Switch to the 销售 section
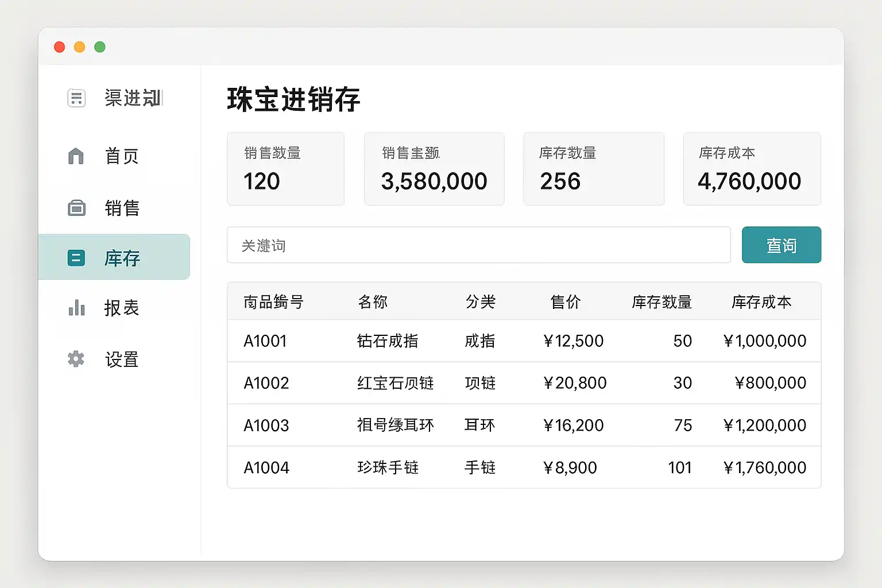The width and height of the screenshot is (882, 588). (x=122, y=208)
